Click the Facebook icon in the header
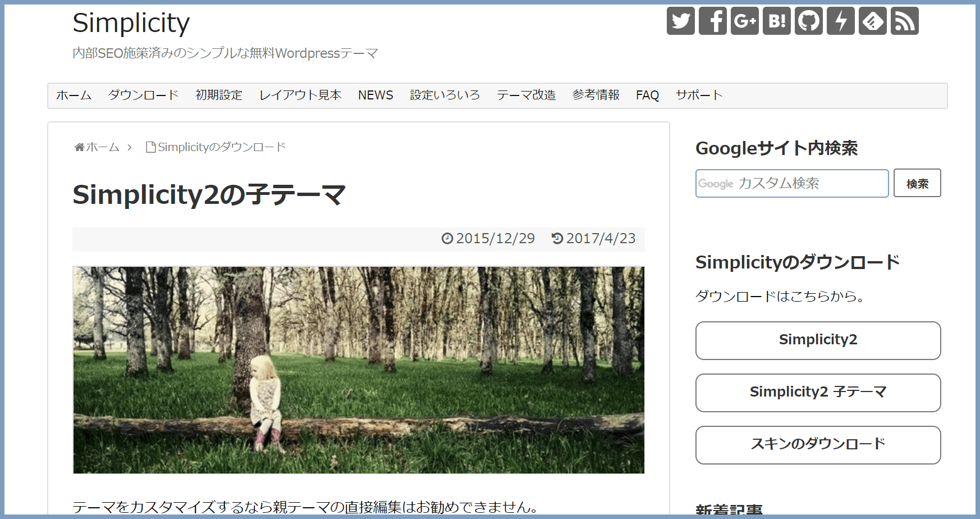 pos(712,21)
